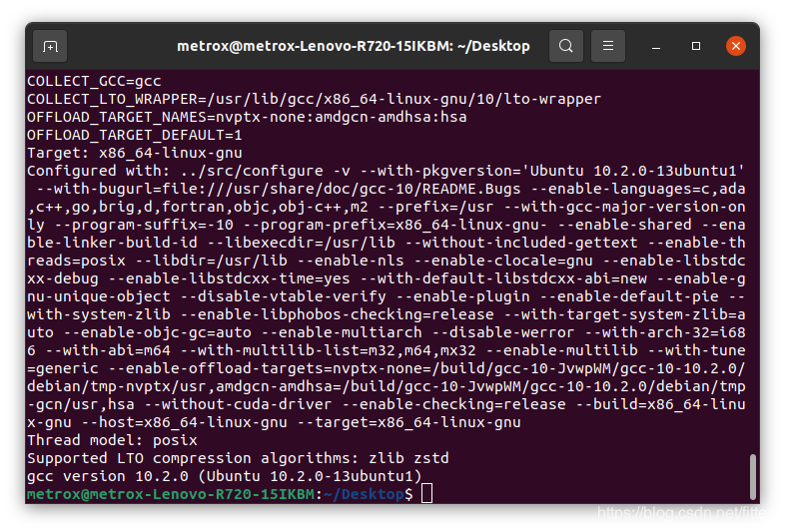
Task: Maximize the terminal window
Action: (x=696, y=46)
